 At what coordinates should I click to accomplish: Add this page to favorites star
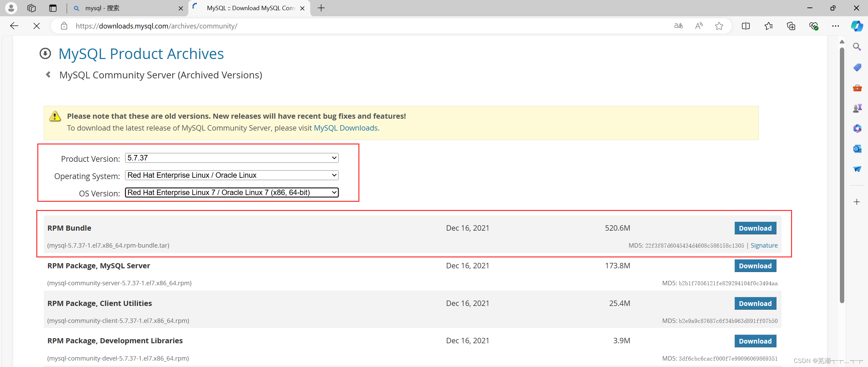[x=719, y=26]
